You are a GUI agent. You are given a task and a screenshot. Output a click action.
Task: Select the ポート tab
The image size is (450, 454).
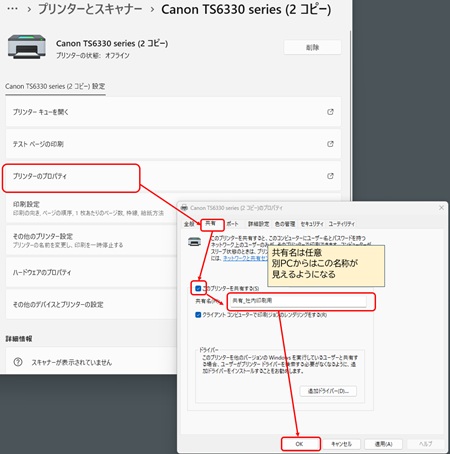232,224
